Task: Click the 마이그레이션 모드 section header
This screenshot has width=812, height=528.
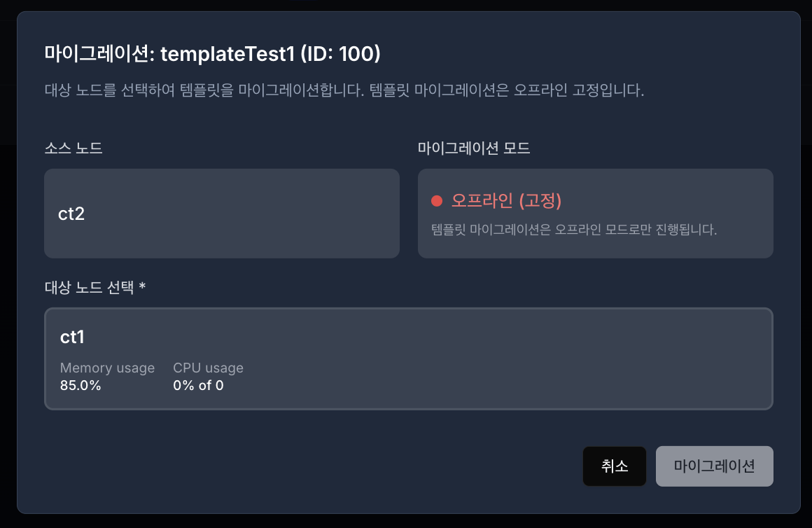Action: tap(473, 148)
